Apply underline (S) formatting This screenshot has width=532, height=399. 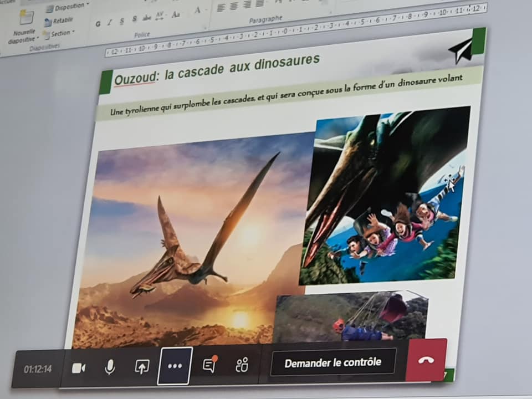pos(122,21)
